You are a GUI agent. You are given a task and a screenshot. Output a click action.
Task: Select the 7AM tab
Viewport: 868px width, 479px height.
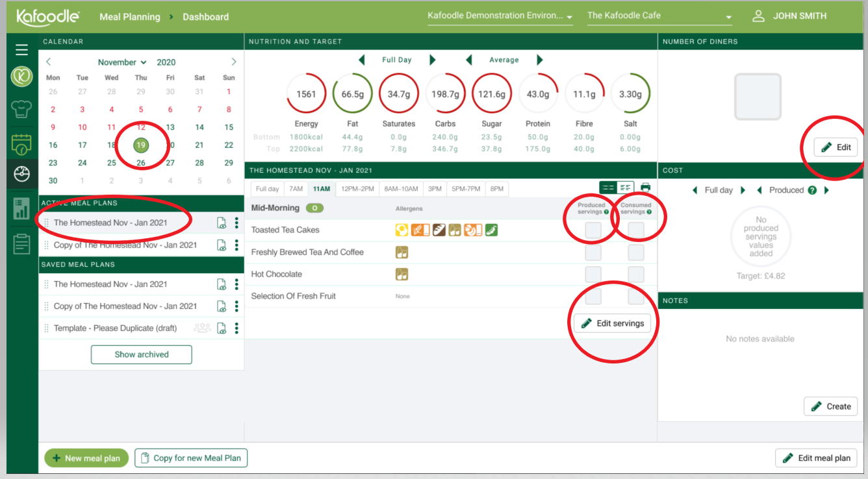point(296,189)
